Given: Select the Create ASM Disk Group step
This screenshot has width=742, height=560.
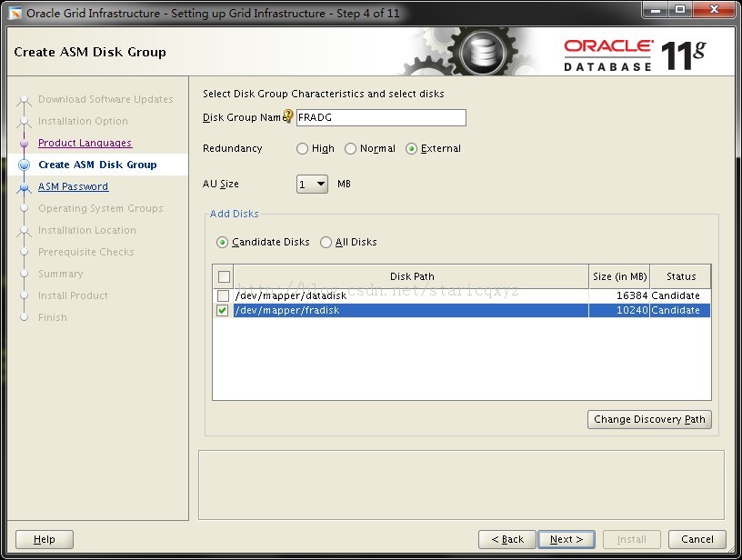Looking at the screenshot, I should coord(97,165).
